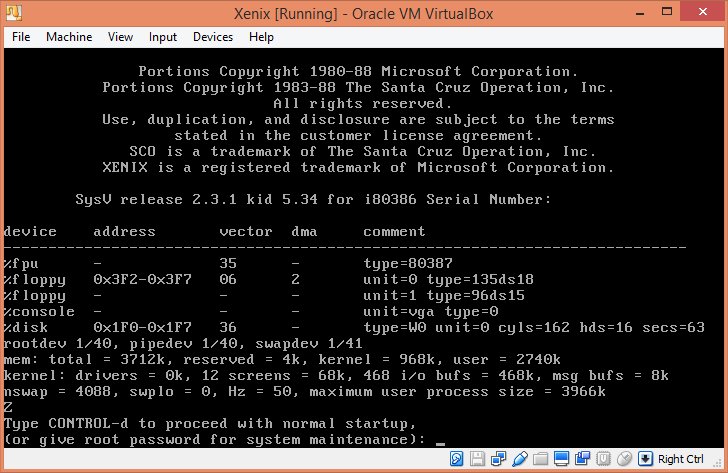
Task: Click the shared folders indicator icon
Action: click(x=540, y=459)
